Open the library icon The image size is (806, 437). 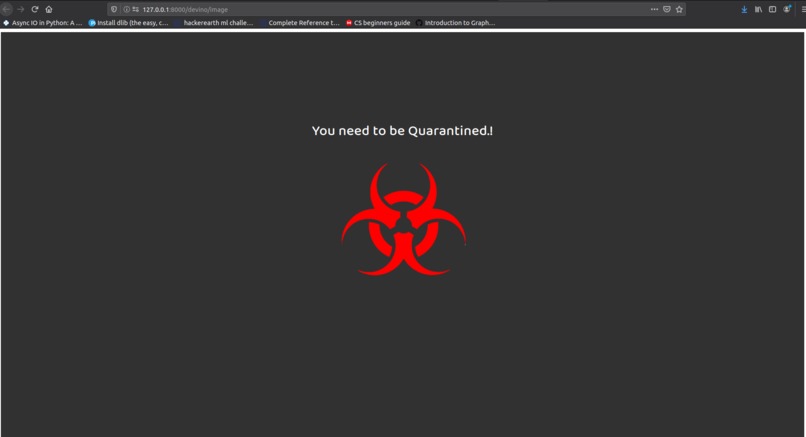(758, 9)
